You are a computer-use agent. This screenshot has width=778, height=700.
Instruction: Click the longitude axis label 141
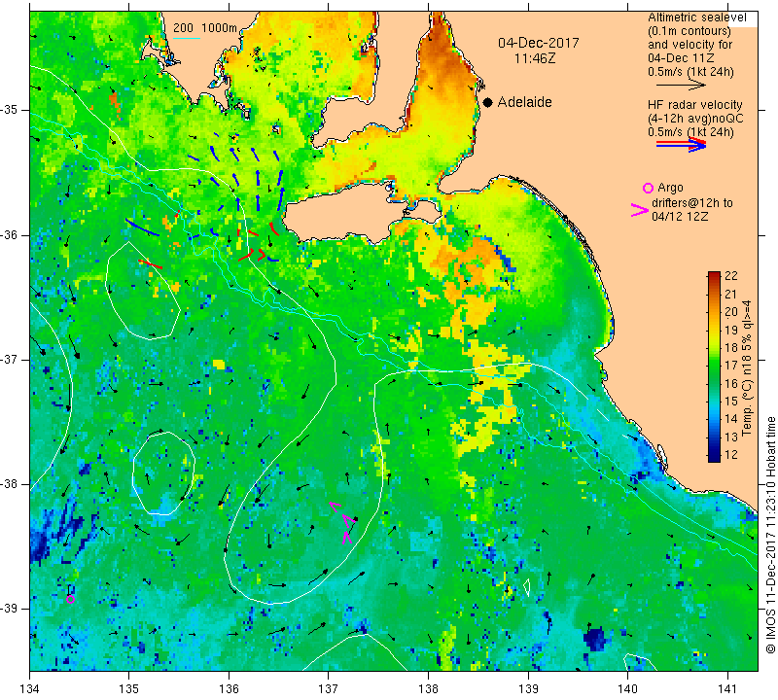pyautogui.click(x=727, y=689)
